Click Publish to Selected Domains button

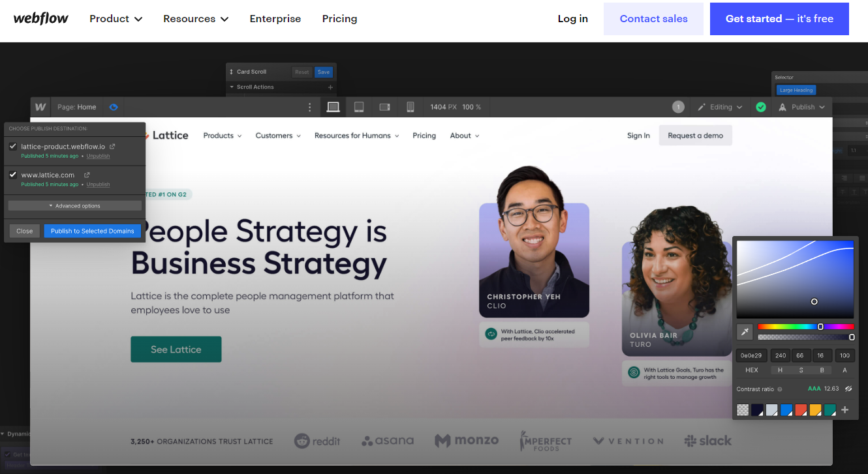[x=92, y=231]
